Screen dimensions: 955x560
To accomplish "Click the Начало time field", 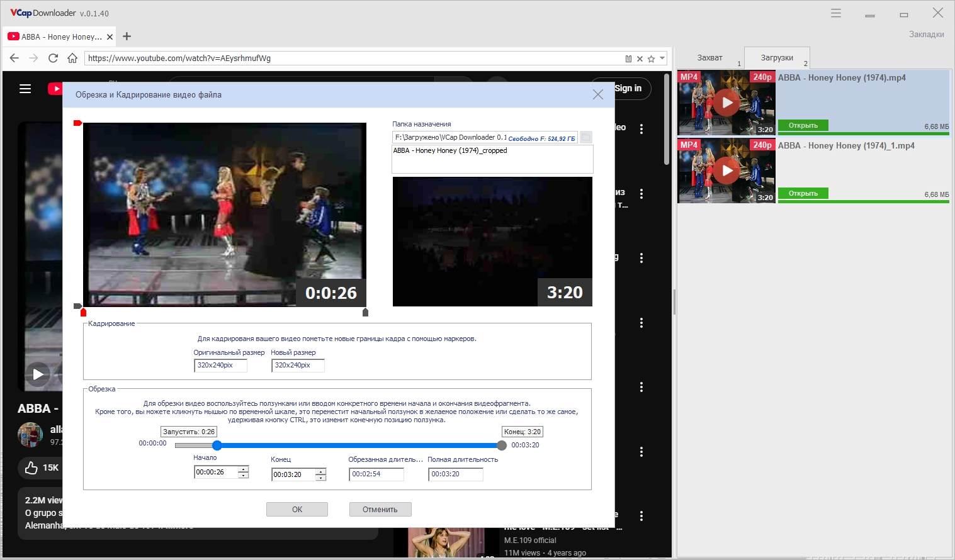I will coord(216,472).
